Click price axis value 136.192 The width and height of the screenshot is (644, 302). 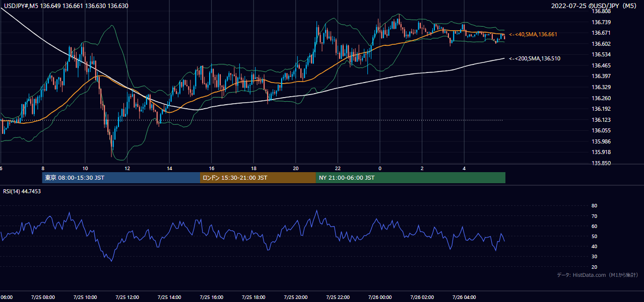(602, 109)
